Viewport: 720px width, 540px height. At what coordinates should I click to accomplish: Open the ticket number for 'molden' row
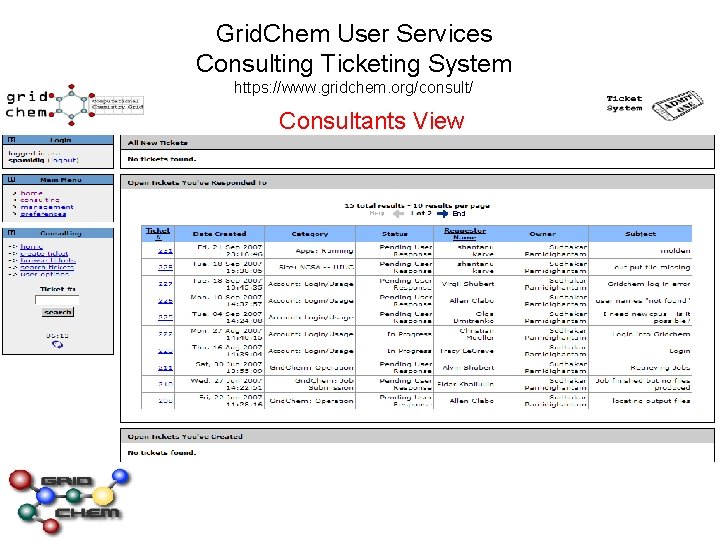click(x=165, y=251)
